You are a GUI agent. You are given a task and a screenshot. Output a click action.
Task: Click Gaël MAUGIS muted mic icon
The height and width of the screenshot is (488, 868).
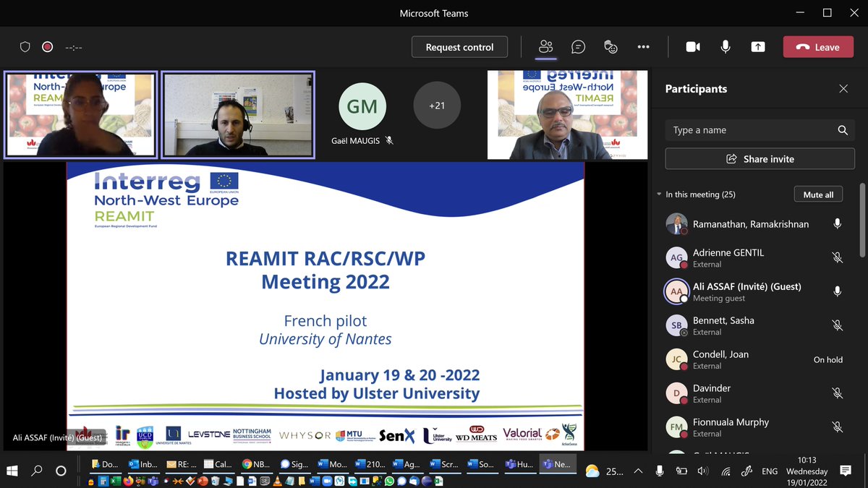coord(389,140)
